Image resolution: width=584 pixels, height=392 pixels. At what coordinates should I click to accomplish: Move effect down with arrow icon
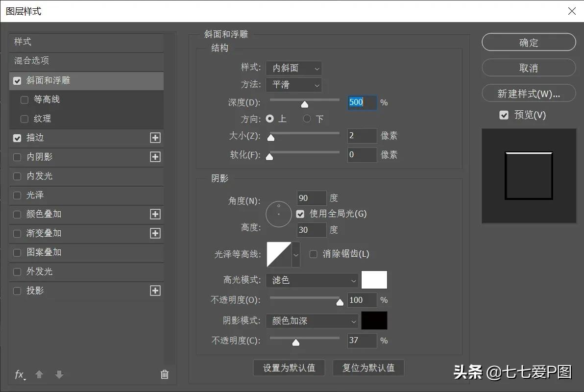coord(59,374)
